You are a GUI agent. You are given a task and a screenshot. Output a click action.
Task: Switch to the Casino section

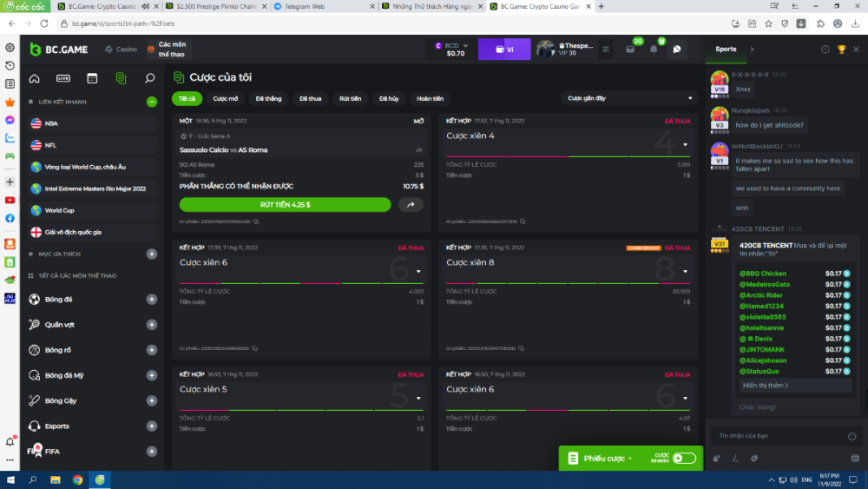(121, 50)
